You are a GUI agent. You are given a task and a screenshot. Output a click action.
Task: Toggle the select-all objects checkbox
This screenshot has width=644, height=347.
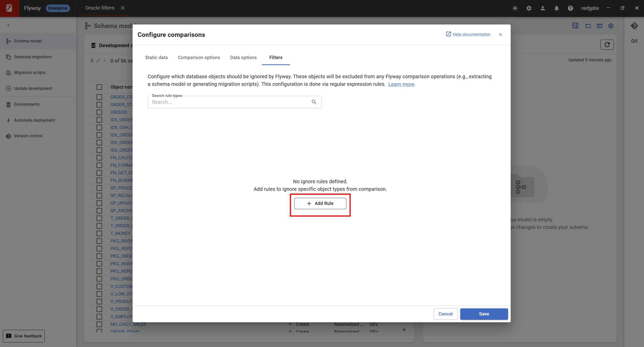pyautogui.click(x=99, y=87)
